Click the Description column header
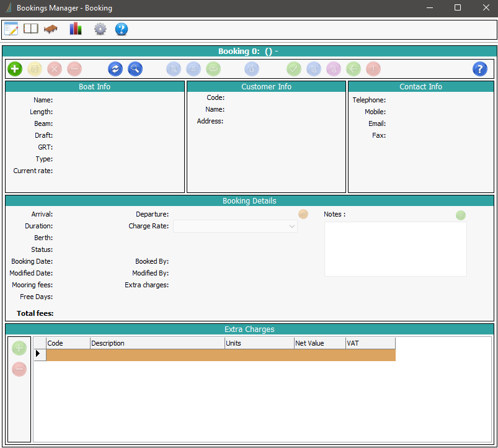Screen dimensions: 498x448 [x=158, y=343]
